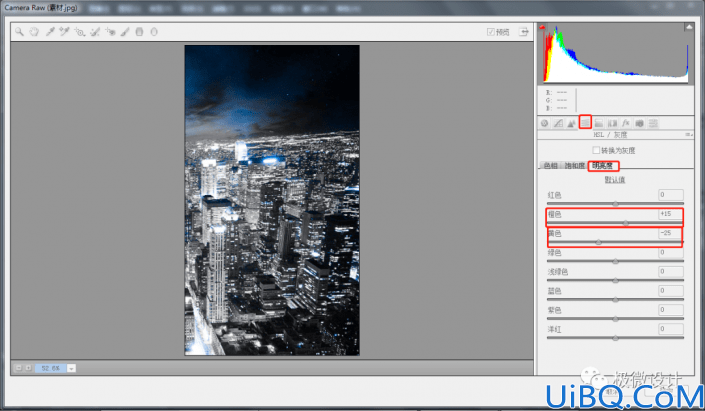The image size is (705, 411).
Task: Click the 浅绿色 aqua slider handle
Action: tap(616, 281)
